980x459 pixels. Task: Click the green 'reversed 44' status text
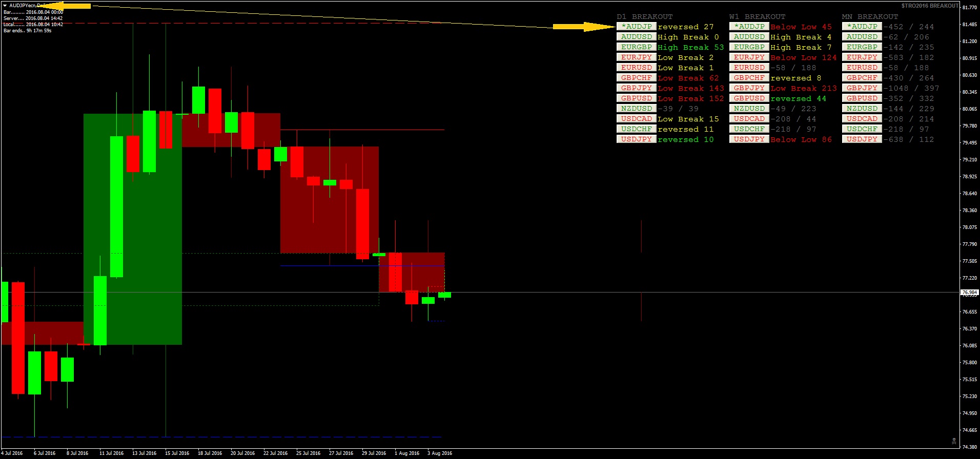(x=799, y=99)
